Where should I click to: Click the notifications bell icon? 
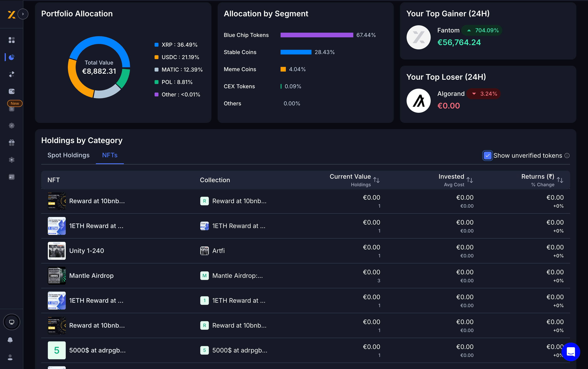tap(10, 340)
